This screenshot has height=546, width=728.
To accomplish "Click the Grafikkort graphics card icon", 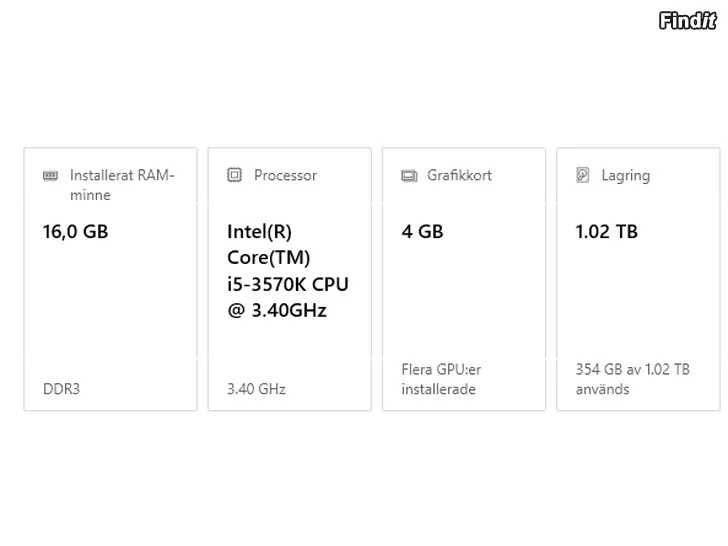I will 409,176.
